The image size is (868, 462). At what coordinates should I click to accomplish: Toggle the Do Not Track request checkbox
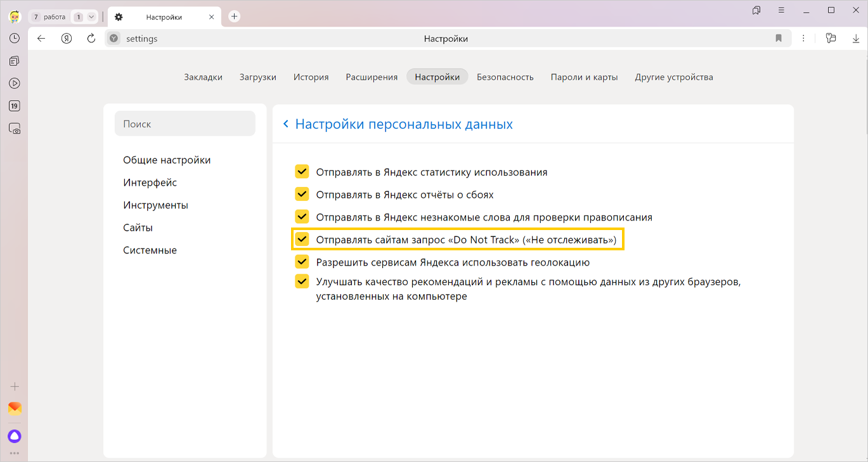(x=302, y=240)
